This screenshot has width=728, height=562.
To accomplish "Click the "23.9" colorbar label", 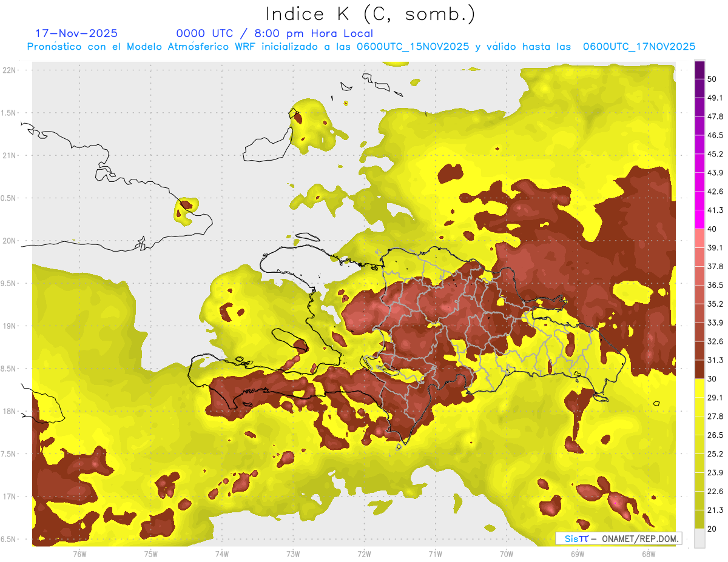I will [715, 473].
